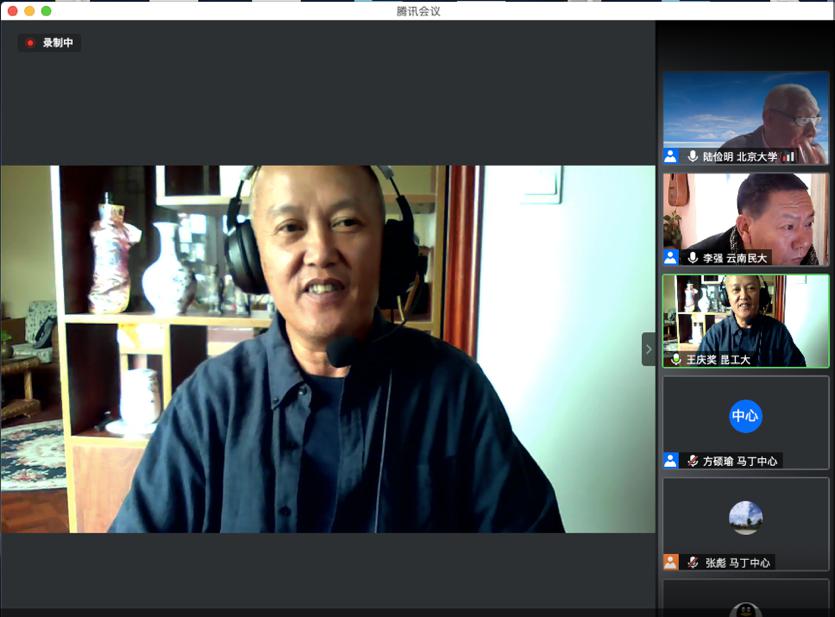Click the red recording indicator dot

[x=30, y=43]
